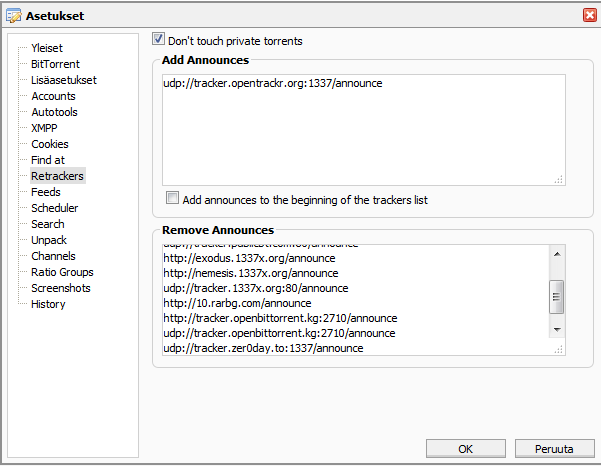Close the Asetukset dialog
This screenshot has width=601, height=466.
tap(589, 15)
